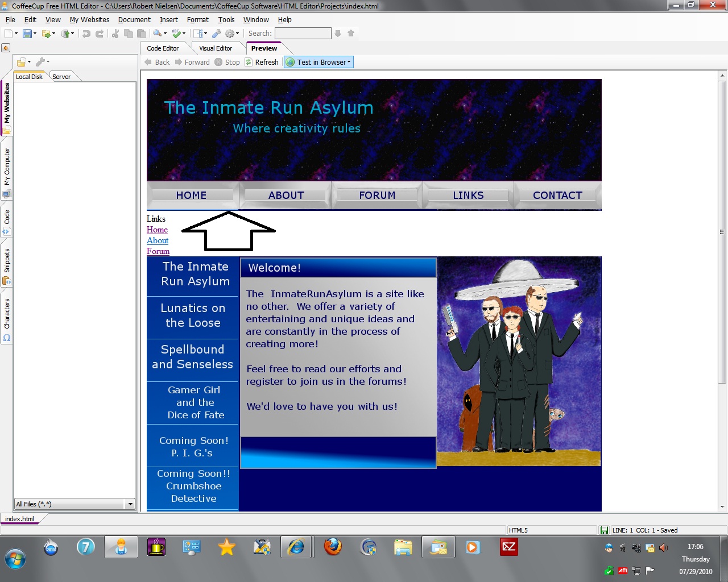Screen dimensions: 728x582
Task: Open Firefox from the taskbar
Action: [x=333, y=547]
